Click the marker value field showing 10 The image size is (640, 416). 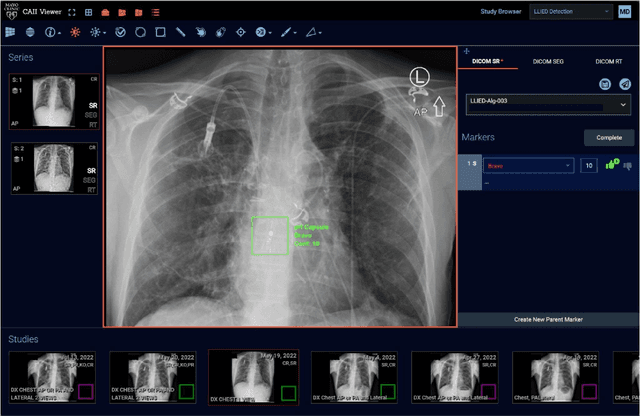click(x=589, y=165)
